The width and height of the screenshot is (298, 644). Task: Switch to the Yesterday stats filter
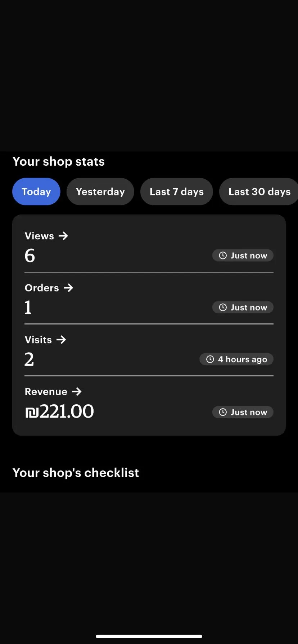(x=100, y=192)
